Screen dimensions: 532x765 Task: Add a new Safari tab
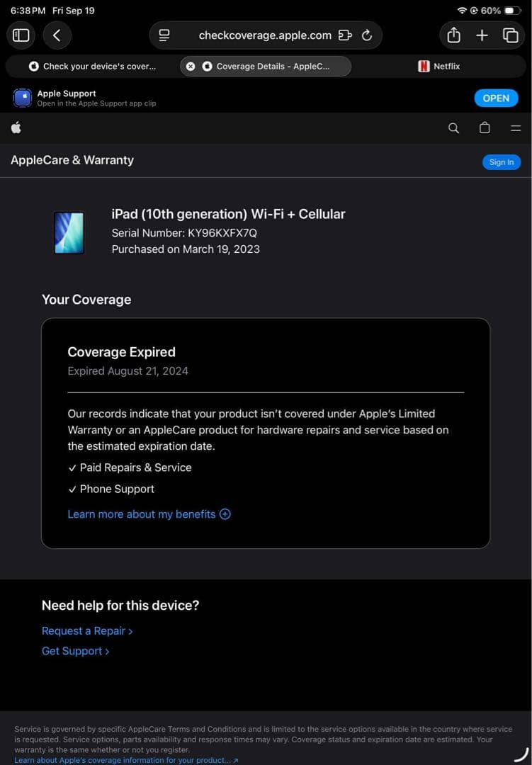pyautogui.click(x=482, y=35)
